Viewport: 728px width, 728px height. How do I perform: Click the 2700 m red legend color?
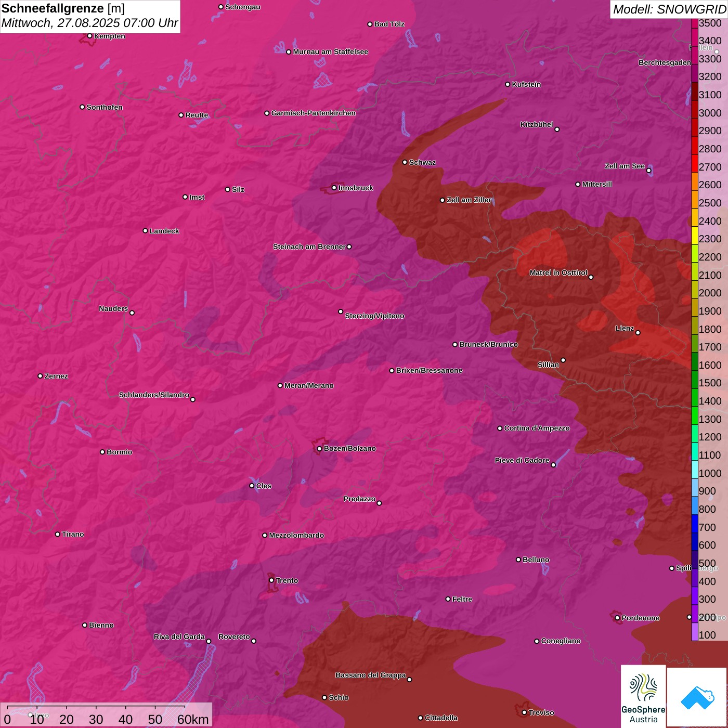click(695, 164)
